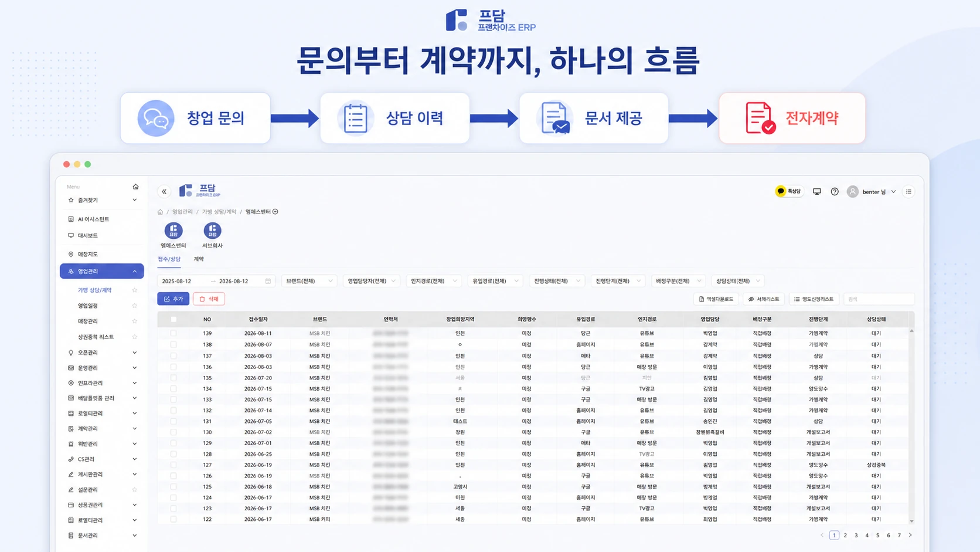Open the 유입경로(전체) filter dropdown

(495, 281)
